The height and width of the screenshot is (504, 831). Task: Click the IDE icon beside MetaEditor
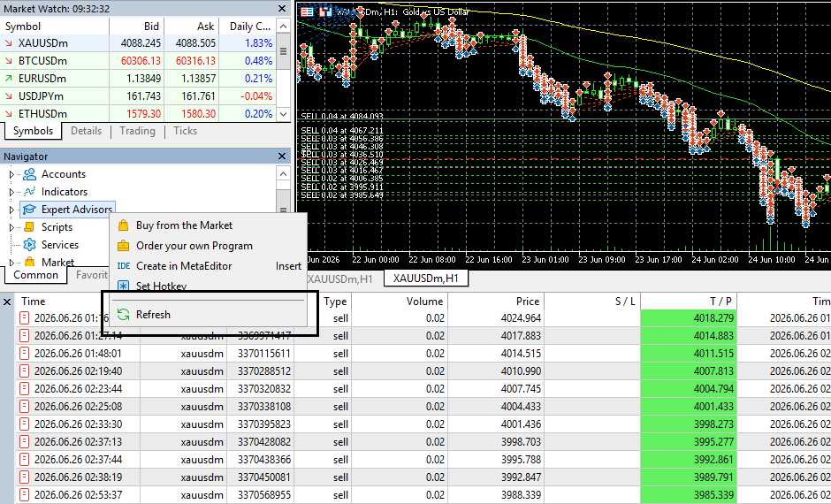(x=124, y=266)
